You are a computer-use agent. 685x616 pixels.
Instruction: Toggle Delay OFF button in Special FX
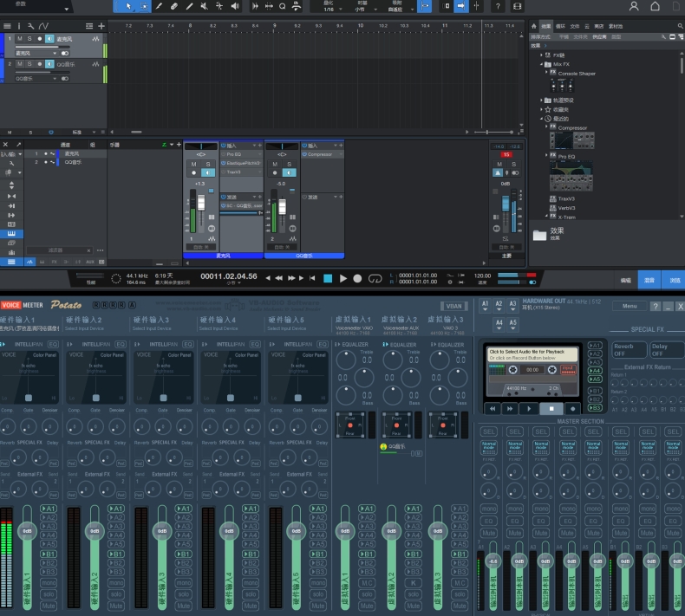pos(666,350)
